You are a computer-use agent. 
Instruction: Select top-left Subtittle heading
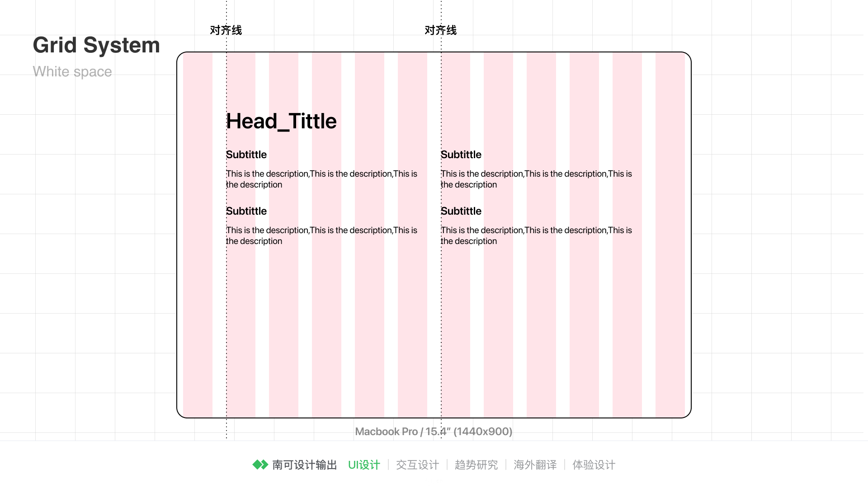pos(246,155)
